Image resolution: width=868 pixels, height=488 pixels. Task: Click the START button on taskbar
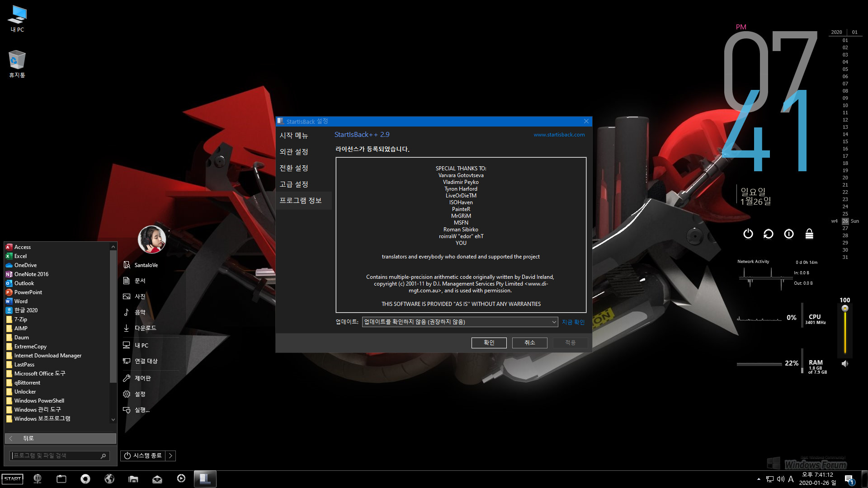13,479
